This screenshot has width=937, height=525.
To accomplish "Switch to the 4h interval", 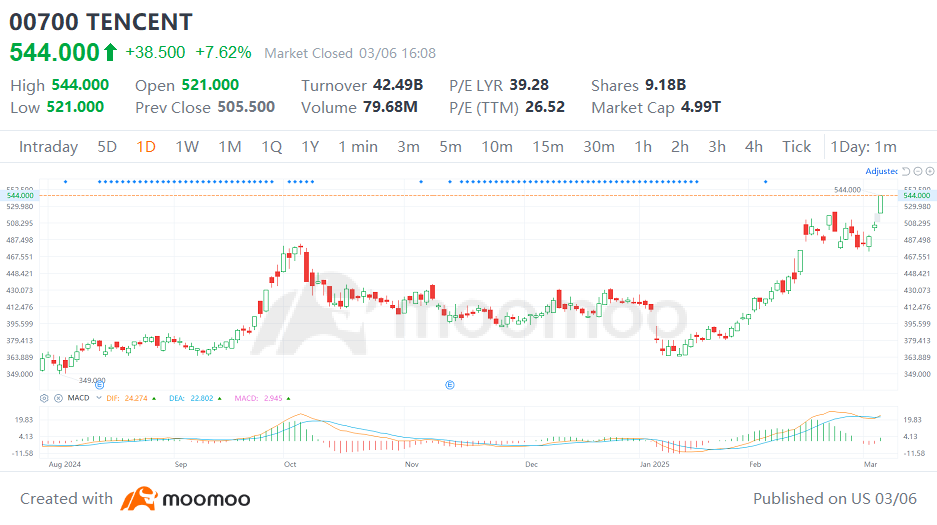I will tap(754, 147).
